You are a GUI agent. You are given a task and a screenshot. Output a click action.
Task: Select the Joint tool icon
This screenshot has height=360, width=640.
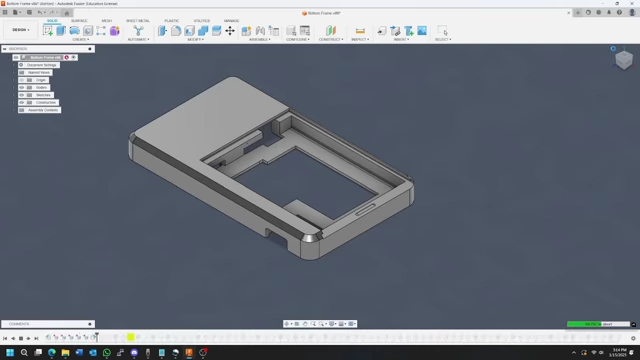tap(260, 31)
